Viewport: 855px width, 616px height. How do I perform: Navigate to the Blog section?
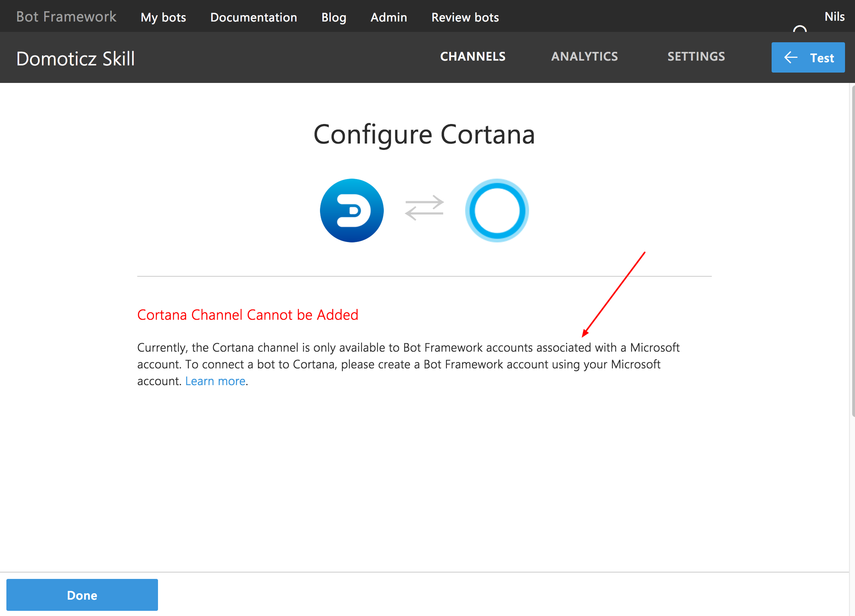[x=334, y=17]
